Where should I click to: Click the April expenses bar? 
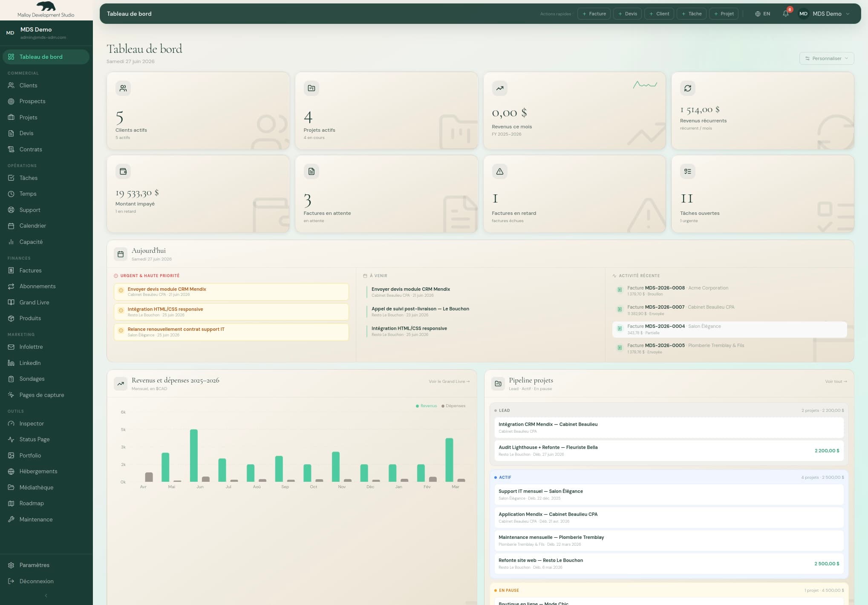coord(149,477)
